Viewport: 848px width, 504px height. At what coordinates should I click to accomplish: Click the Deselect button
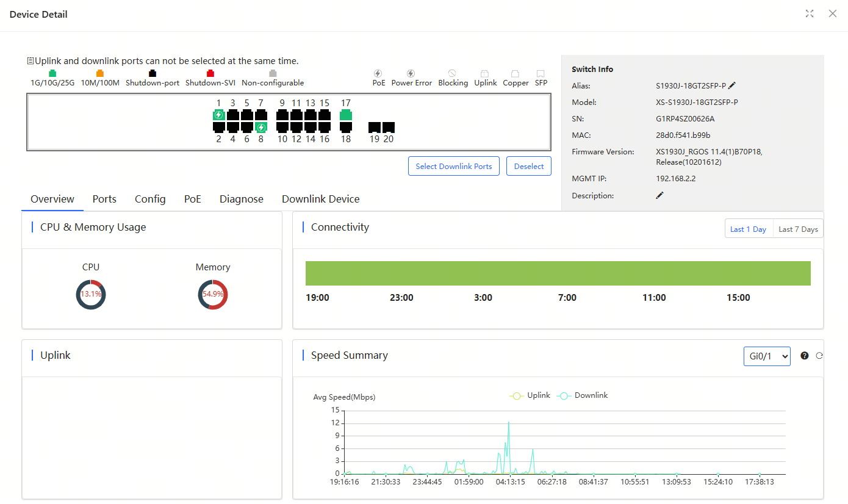point(529,166)
